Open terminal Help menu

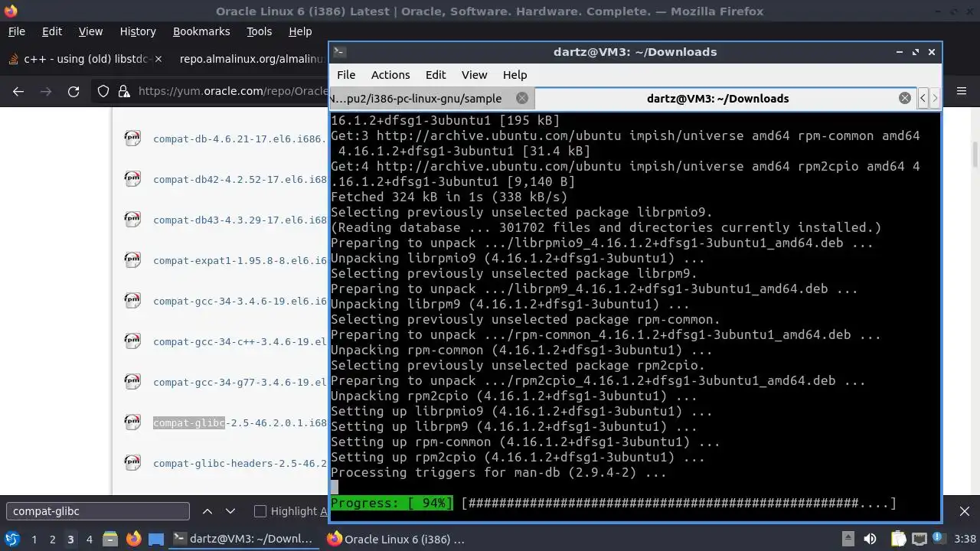point(514,74)
